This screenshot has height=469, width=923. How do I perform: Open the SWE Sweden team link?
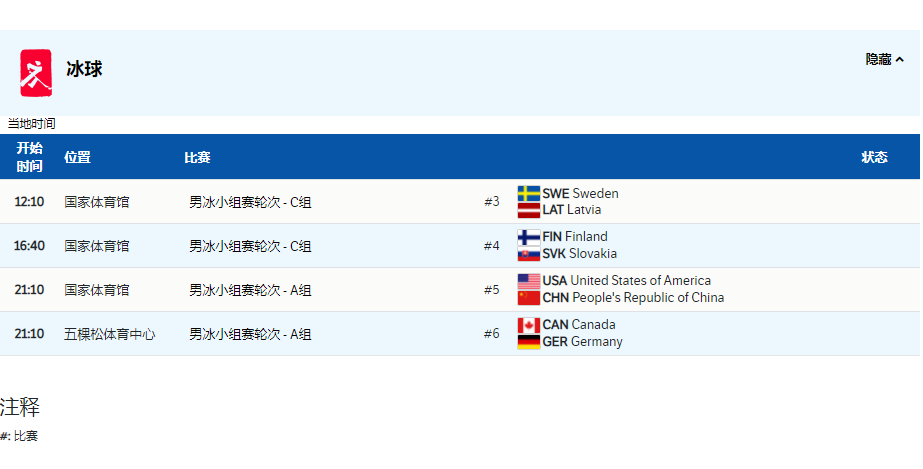[580, 193]
